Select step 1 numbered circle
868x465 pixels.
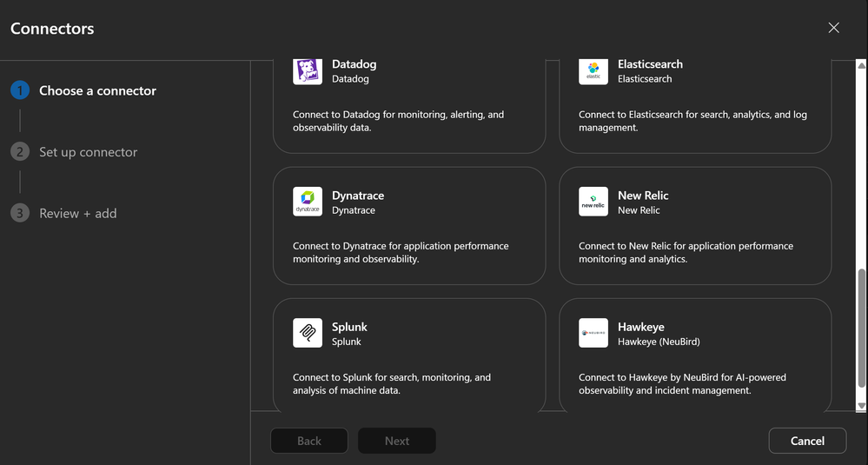tap(20, 90)
